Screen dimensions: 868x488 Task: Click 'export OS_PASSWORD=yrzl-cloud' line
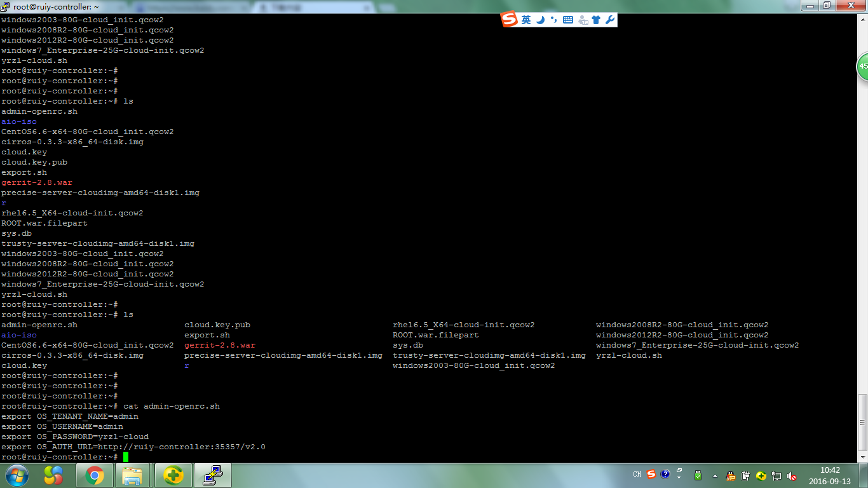75,437
